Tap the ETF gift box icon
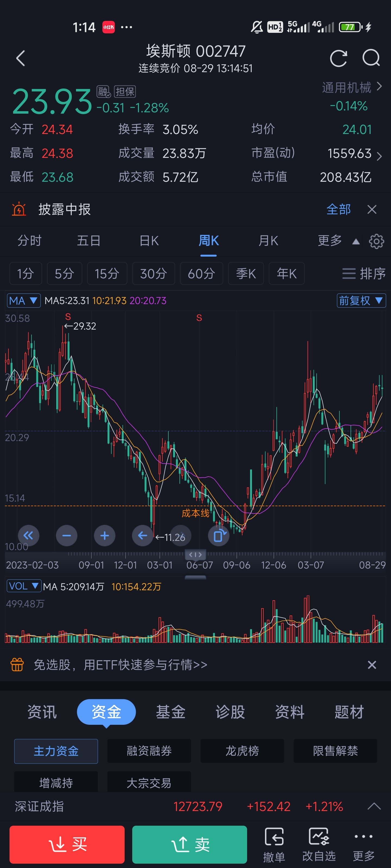Screen dimensions: 391x868 coord(17,665)
